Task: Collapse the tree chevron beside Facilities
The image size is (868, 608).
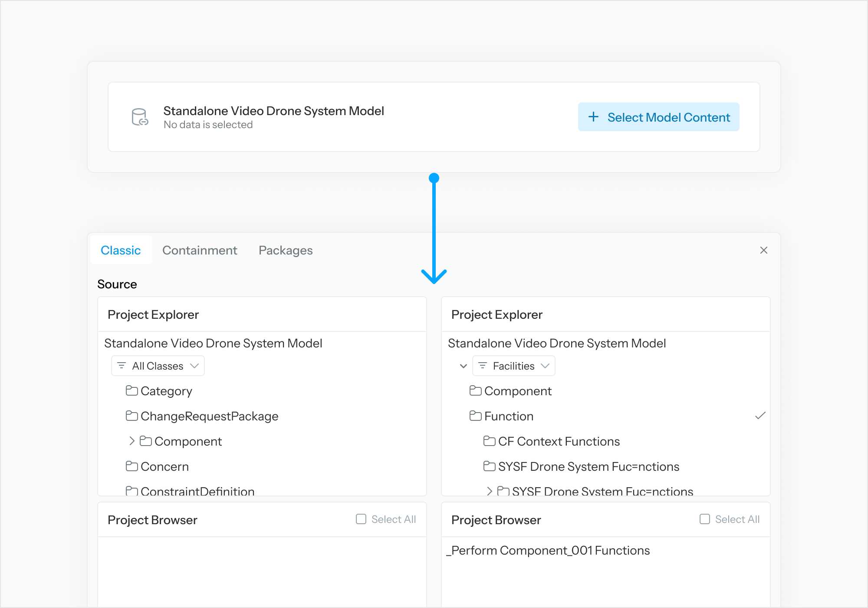Action: coord(463,366)
